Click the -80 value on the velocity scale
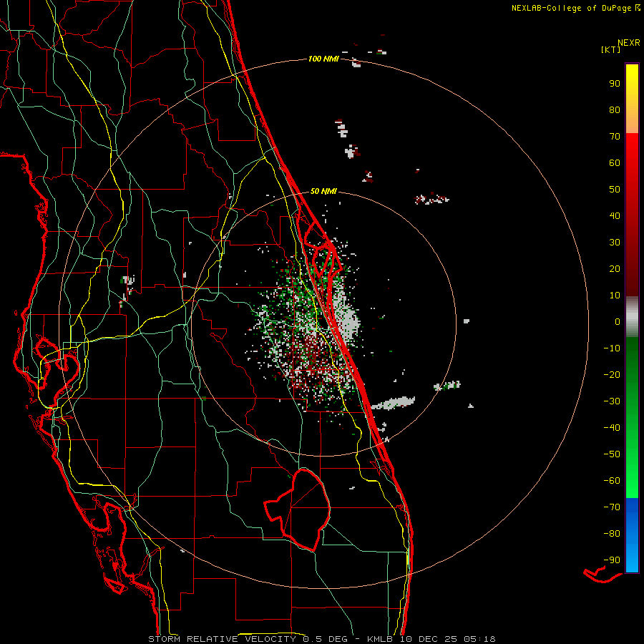The image size is (644, 644). click(612, 534)
